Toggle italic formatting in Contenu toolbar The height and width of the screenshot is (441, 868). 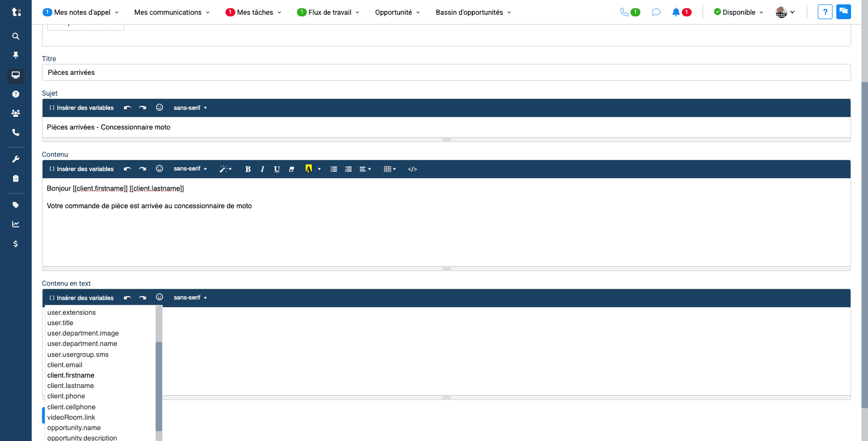tap(263, 169)
